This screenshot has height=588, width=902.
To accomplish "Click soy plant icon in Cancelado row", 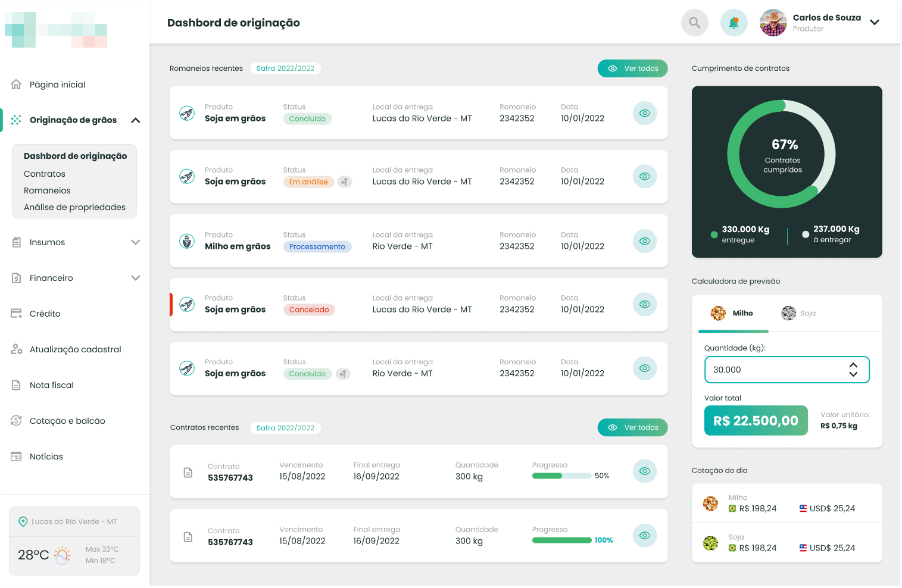I will (x=187, y=304).
